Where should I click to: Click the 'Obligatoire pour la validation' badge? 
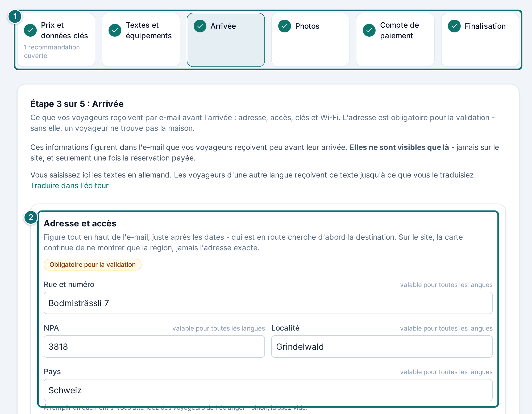93,265
